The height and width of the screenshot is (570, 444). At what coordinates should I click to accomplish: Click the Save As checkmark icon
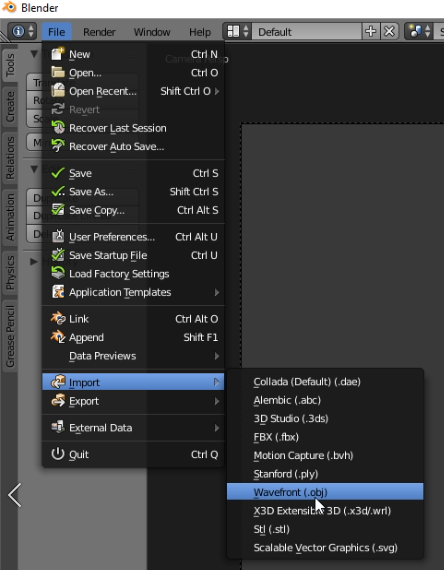[x=57, y=192]
